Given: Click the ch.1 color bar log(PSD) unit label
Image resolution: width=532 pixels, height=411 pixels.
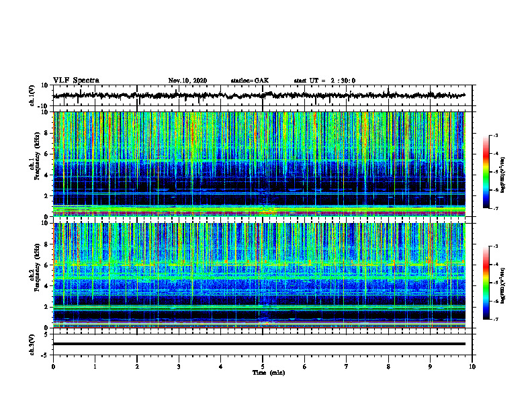Looking at the screenshot, I should [503, 175].
